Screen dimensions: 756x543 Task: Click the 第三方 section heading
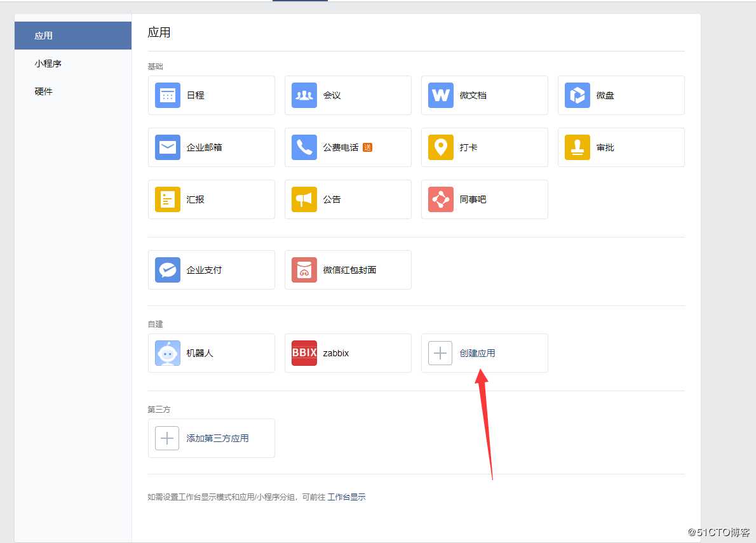(159, 410)
